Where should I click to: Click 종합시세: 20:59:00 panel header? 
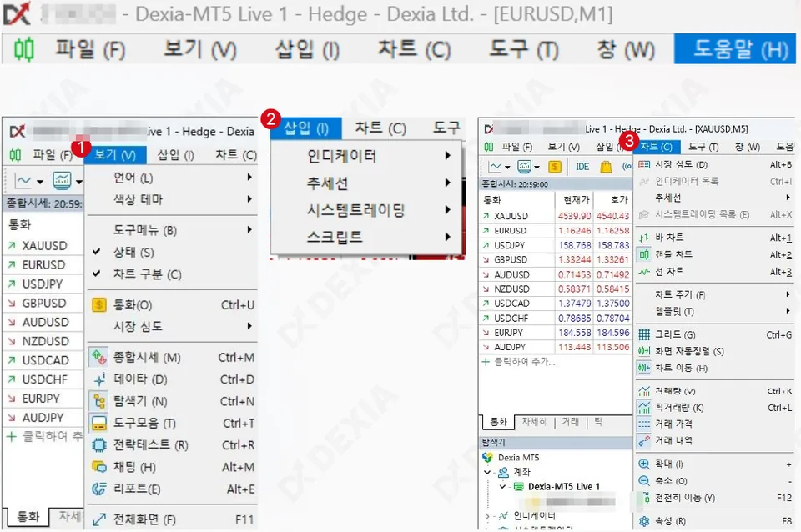click(556, 184)
